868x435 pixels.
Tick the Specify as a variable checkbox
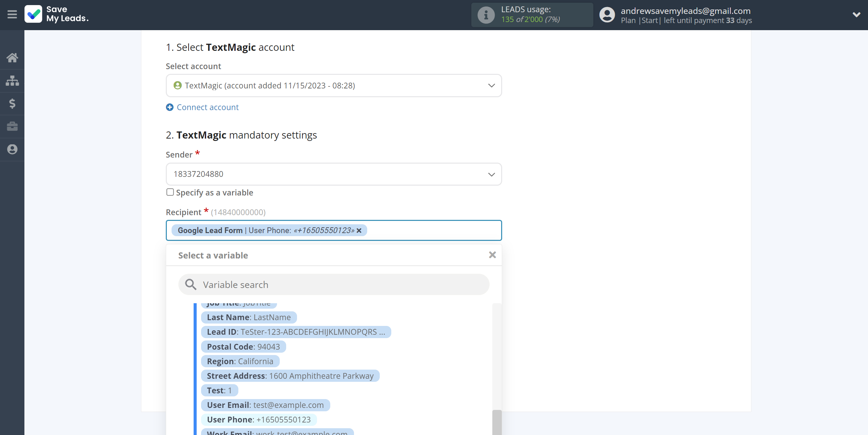point(170,192)
